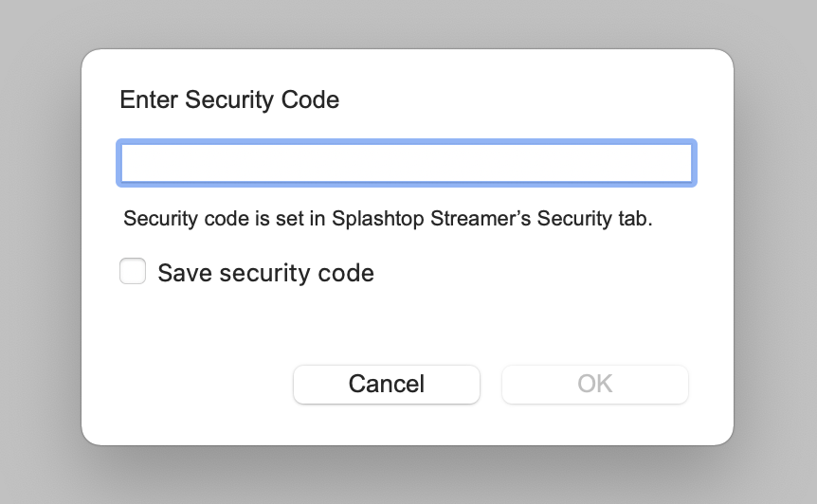Select the greyed-out OK button
This screenshot has width=817, height=504.
(x=594, y=384)
